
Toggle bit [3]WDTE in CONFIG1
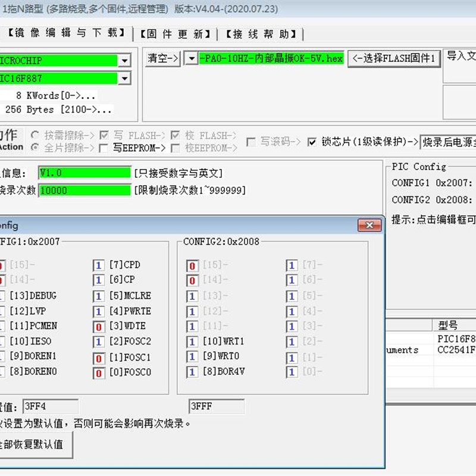[x=99, y=327]
